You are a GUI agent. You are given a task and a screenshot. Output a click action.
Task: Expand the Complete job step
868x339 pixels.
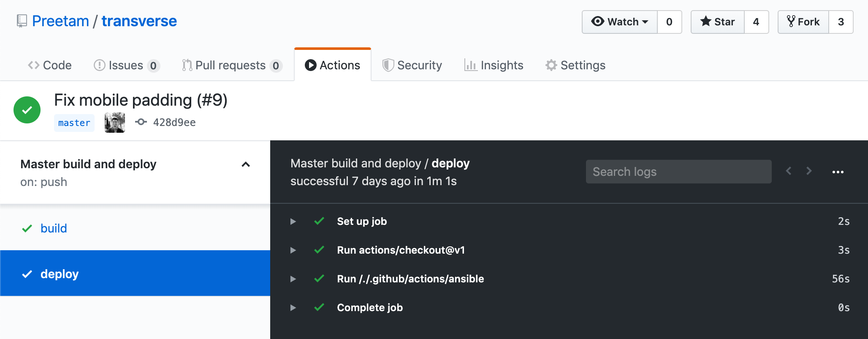point(293,308)
